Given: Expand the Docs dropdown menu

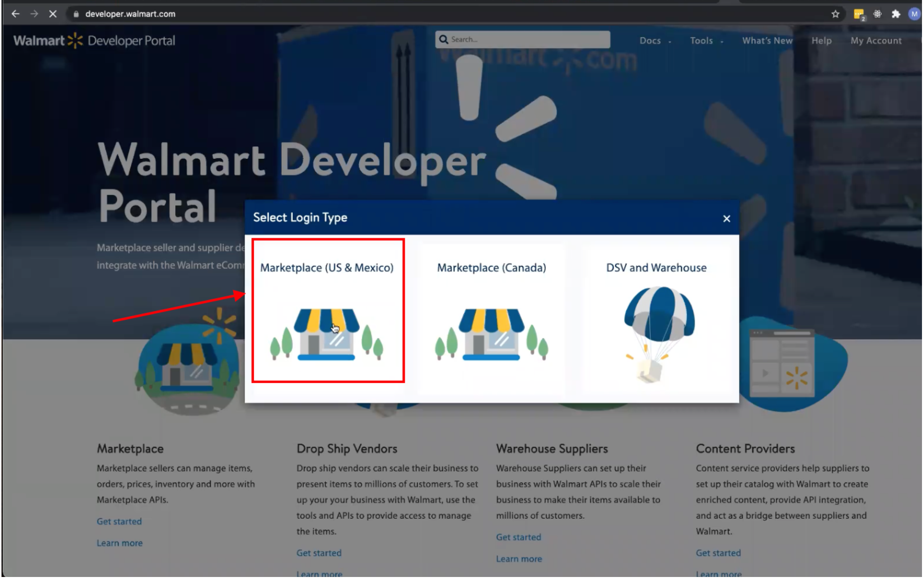Looking at the screenshot, I should coord(655,41).
